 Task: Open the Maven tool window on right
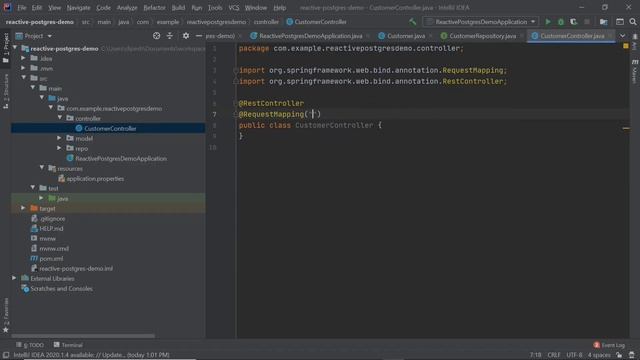pyautogui.click(x=634, y=71)
